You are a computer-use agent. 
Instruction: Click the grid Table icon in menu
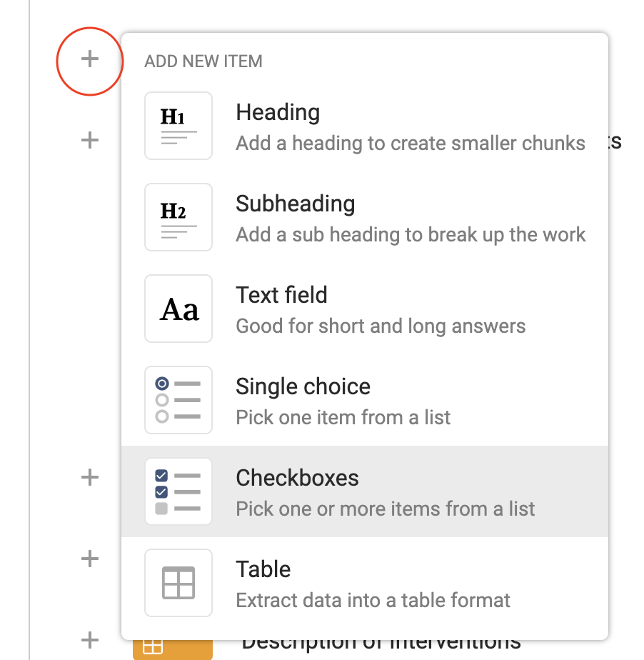178,583
